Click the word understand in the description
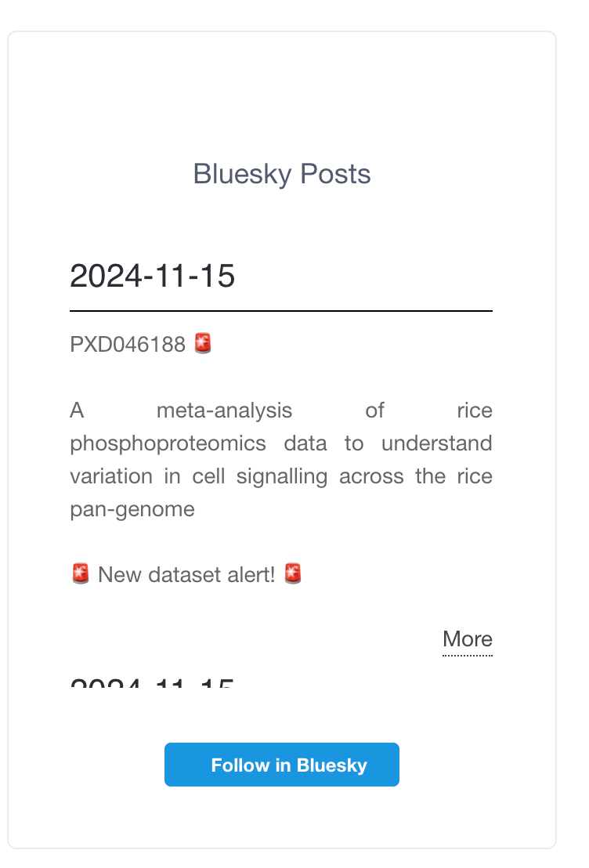This screenshot has height=868, width=589. pos(437,443)
